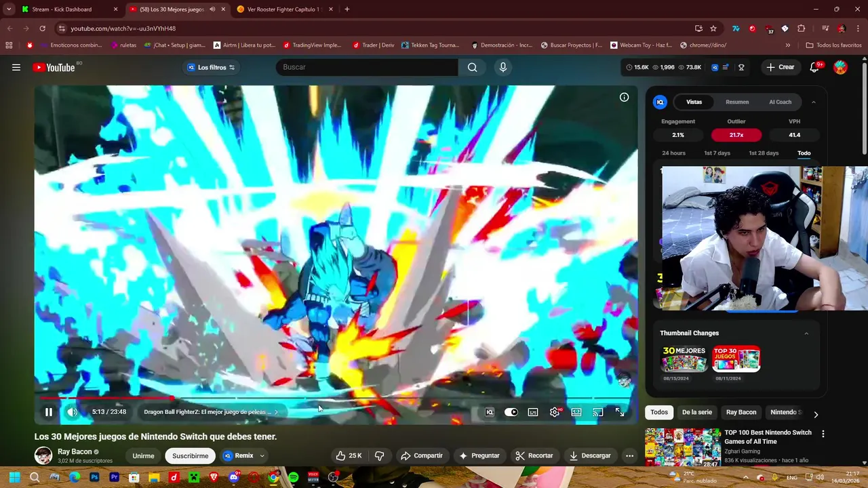This screenshot has height=488, width=868.
Task: Open more actions three-dot menu under video
Action: pyautogui.click(x=629, y=455)
